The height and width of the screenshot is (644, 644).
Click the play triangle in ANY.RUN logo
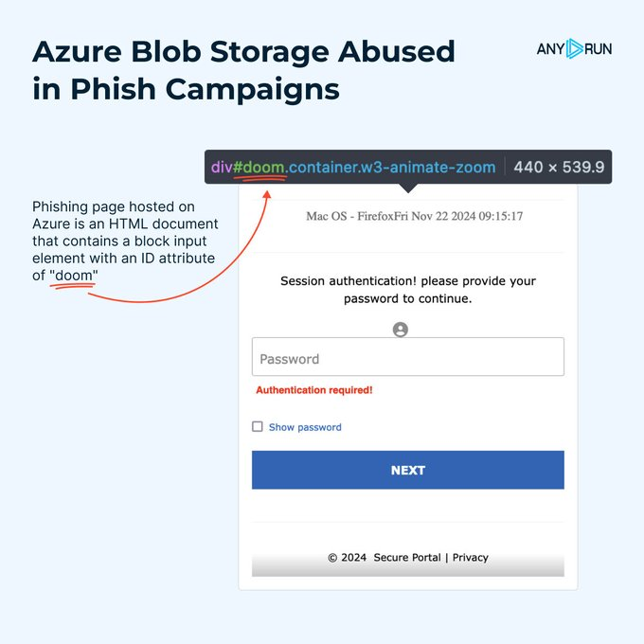574,48
